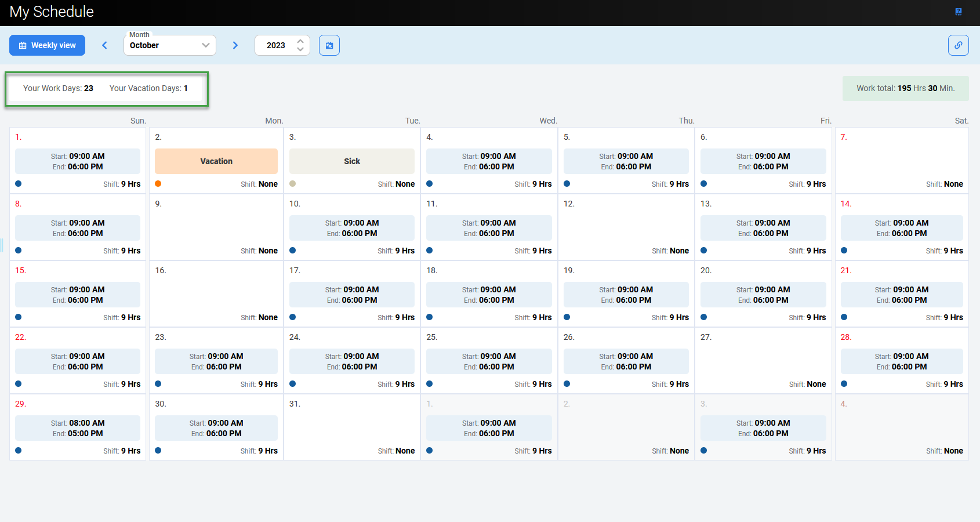
Task: Open the 08:00 AM shift on October 29
Action: [x=78, y=428]
